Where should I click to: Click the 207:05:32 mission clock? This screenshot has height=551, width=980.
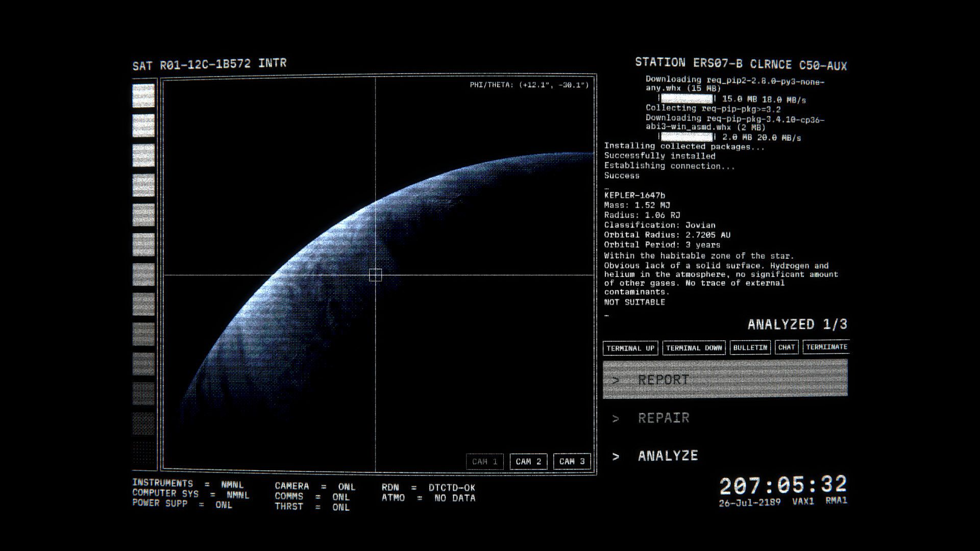(x=783, y=485)
